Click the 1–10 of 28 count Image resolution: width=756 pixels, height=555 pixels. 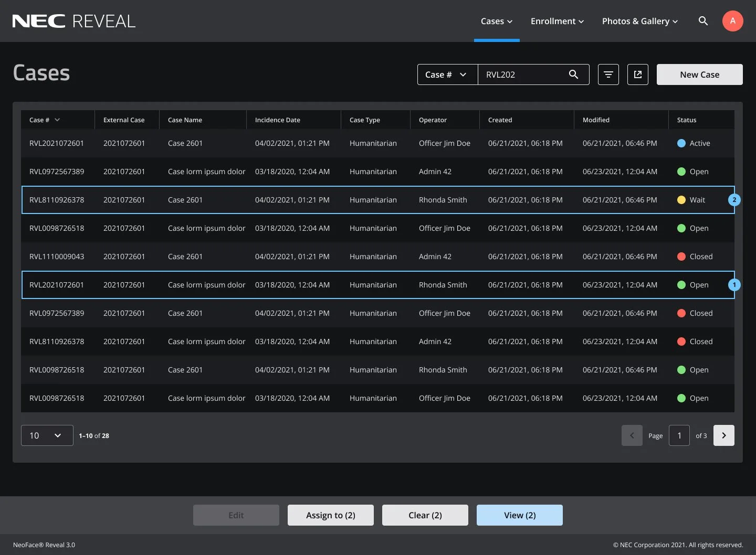pyautogui.click(x=94, y=435)
